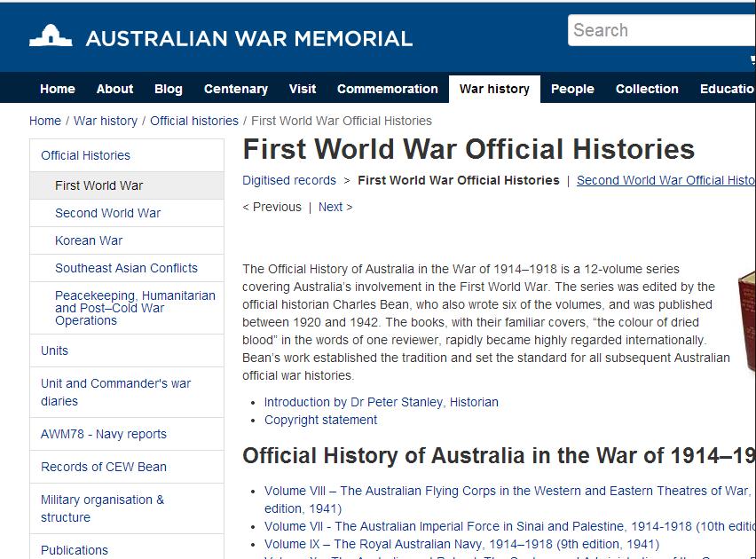Open the Visit navigation item
The image size is (756, 559).
click(x=303, y=89)
